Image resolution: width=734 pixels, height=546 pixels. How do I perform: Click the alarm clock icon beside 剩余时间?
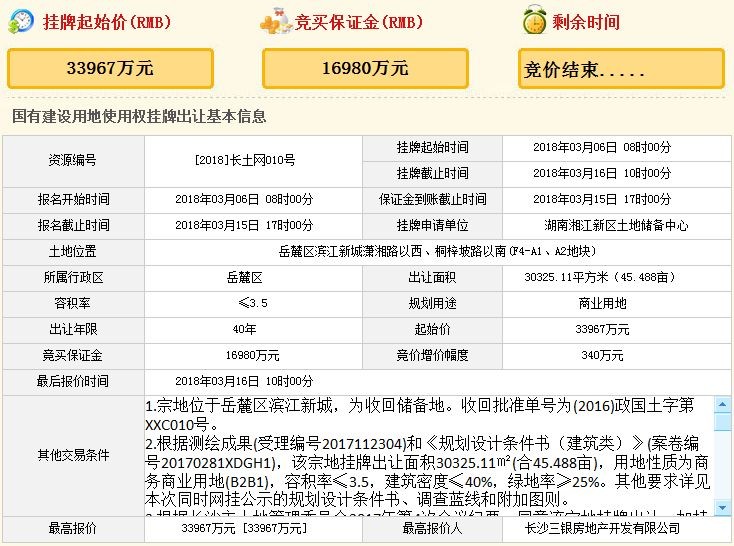pos(535,21)
